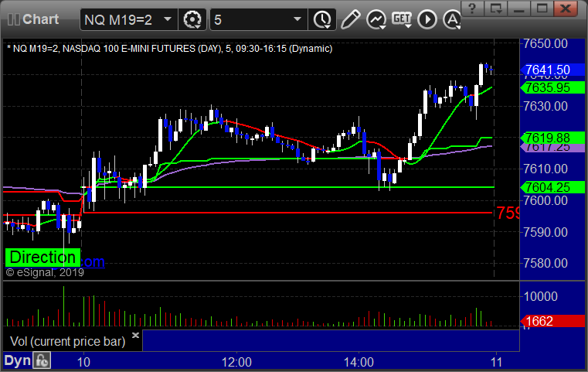The height and width of the screenshot is (372, 588).
Task: Open the GET tools menu icon
Action: click(x=402, y=19)
